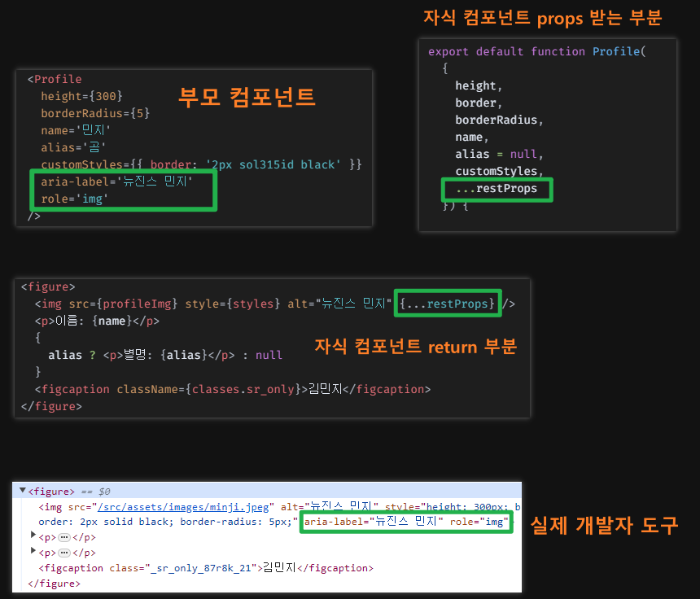Click the borderRadius parameter in Profile function
Image resolution: width=700 pixels, height=599 pixels.
coord(499,120)
